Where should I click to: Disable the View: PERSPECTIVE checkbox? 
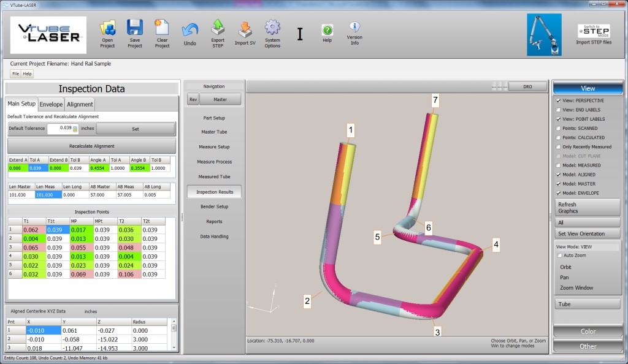[x=558, y=100]
